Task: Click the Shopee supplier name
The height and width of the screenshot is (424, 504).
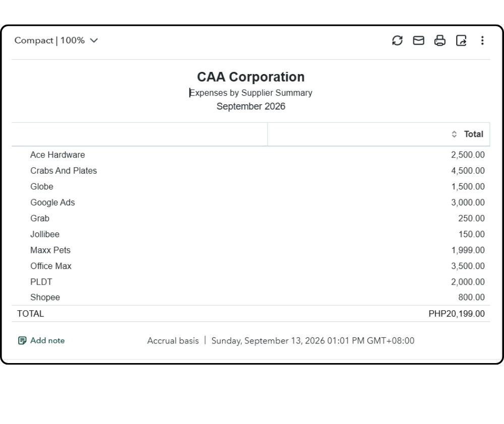Action: 45,298
